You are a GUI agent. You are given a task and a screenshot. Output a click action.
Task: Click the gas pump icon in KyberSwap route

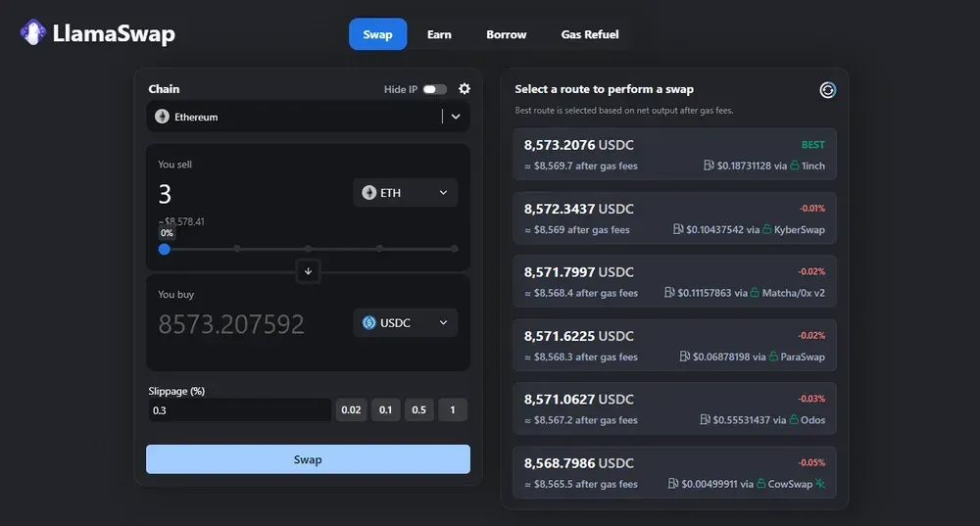point(678,229)
